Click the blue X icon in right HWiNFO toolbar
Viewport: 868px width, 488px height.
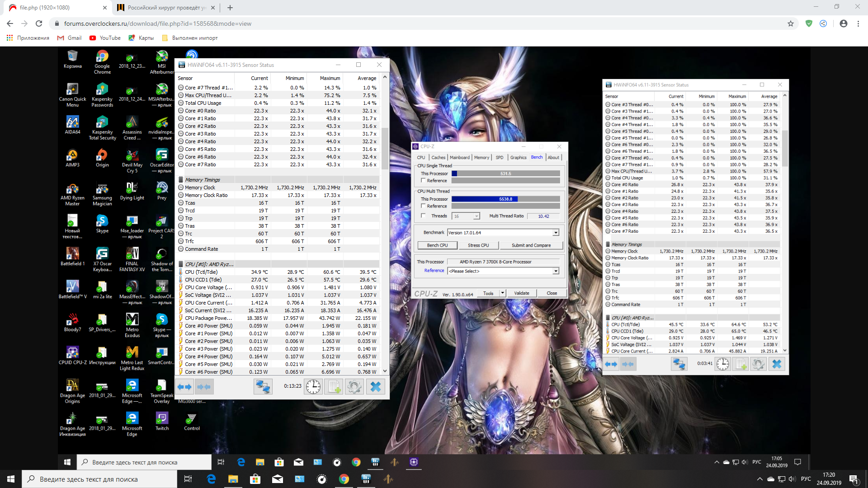point(777,364)
